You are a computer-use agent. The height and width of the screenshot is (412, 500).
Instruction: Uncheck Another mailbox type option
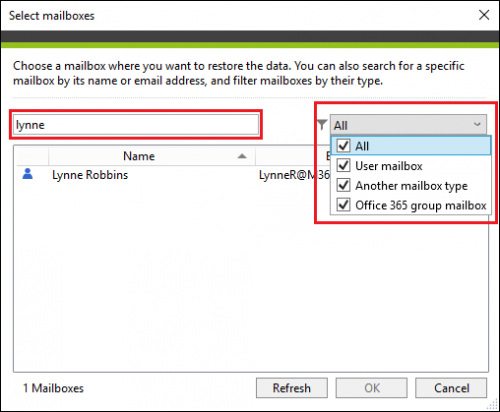343,185
